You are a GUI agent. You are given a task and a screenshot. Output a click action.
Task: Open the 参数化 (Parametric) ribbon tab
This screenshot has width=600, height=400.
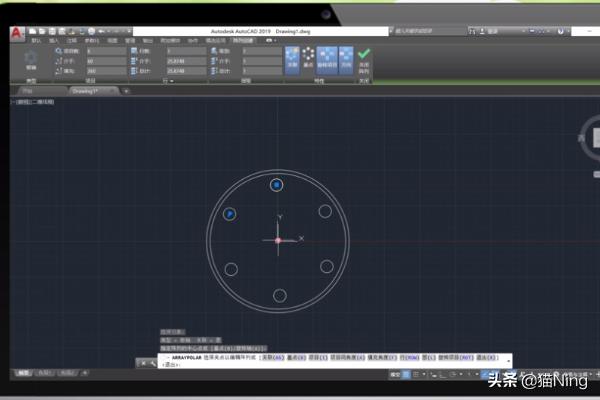click(x=92, y=41)
